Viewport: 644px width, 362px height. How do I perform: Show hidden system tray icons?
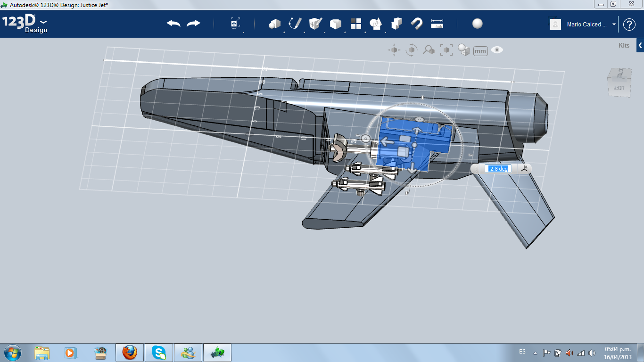click(535, 353)
